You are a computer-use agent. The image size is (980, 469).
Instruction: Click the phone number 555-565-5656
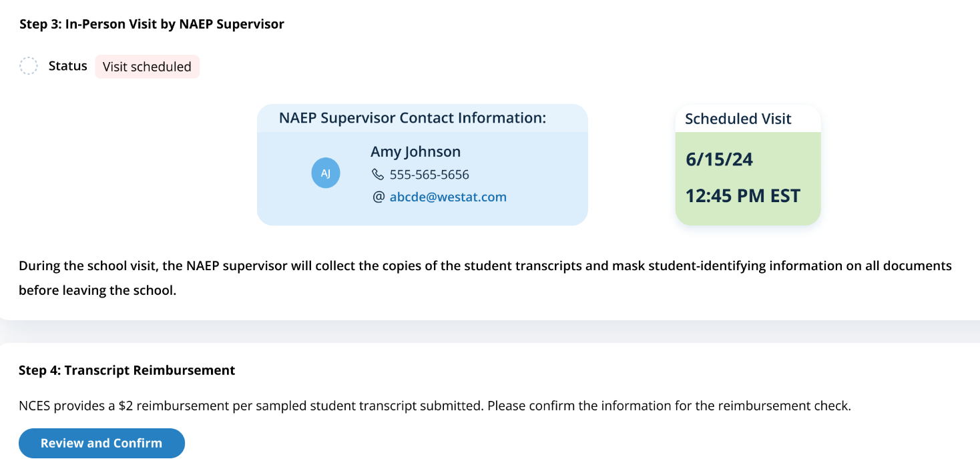pyautogui.click(x=429, y=175)
